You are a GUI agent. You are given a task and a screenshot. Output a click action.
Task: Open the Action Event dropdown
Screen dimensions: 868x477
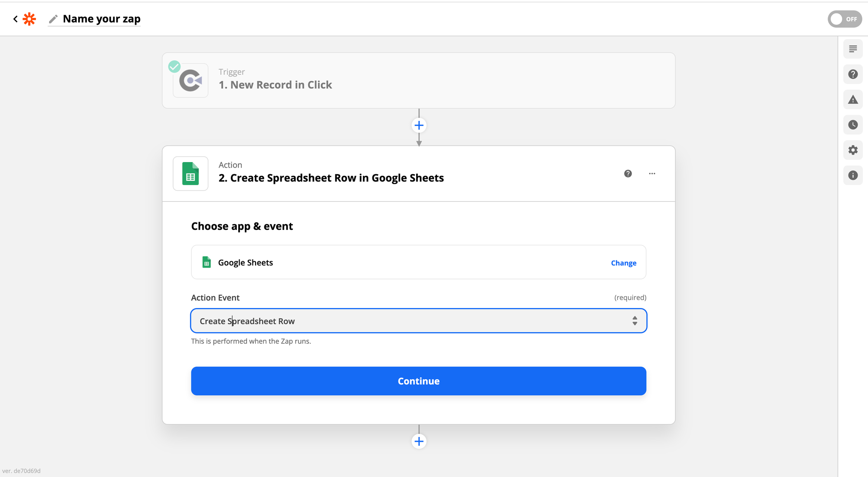click(418, 321)
